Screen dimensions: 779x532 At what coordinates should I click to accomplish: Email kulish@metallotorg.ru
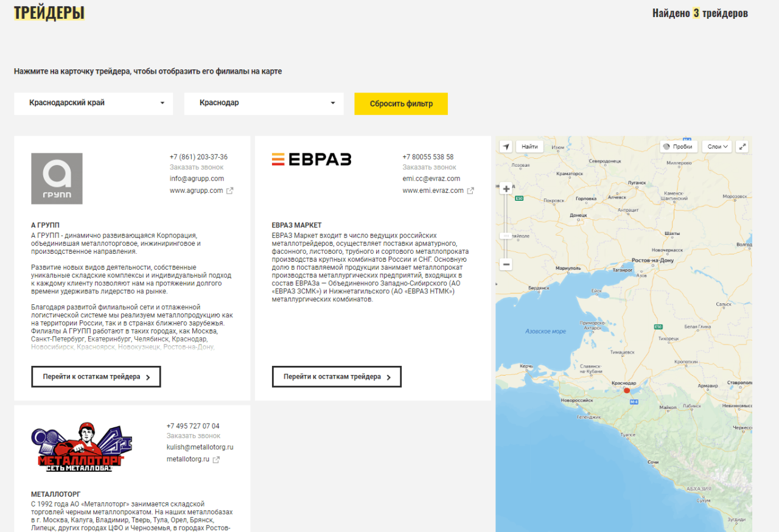pyautogui.click(x=200, y=447)
